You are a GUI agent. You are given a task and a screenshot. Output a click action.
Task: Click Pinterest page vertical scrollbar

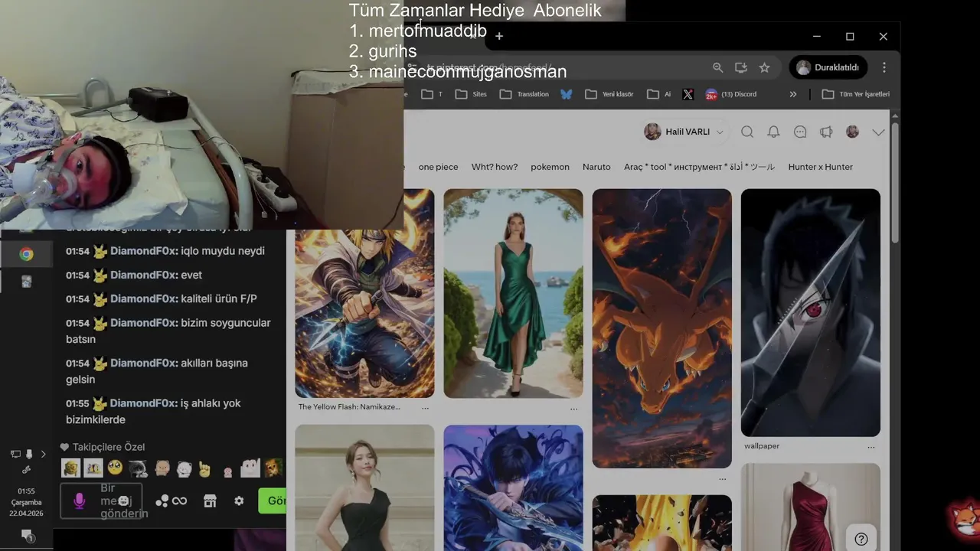(894, 184)
